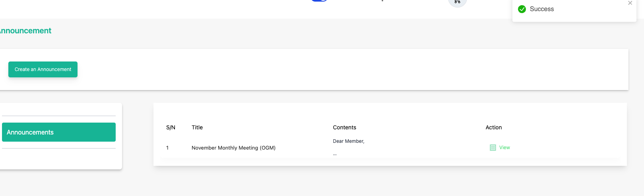Click the green checkmark success icon

[522, 9]
